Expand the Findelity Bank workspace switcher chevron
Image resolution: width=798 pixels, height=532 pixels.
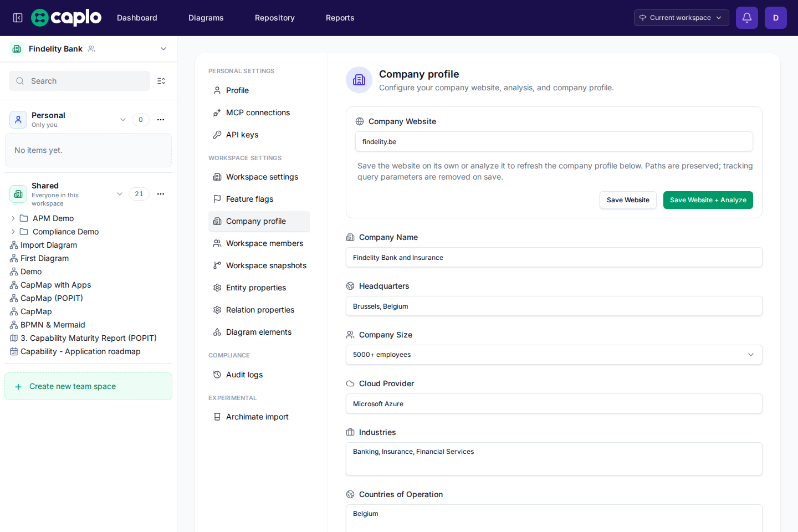(163, 49)
